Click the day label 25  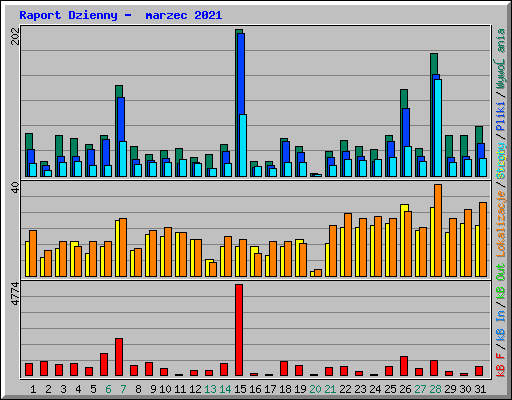[x=390, y=389]
